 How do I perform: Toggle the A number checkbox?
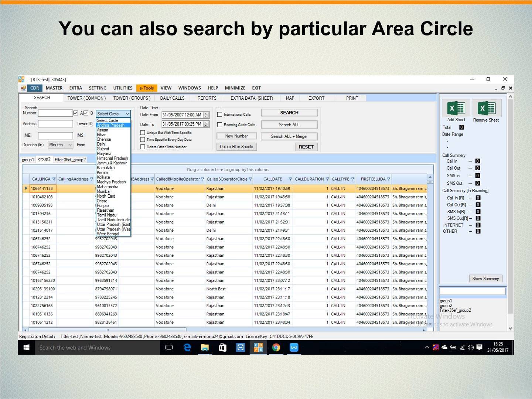coord(76,113)
